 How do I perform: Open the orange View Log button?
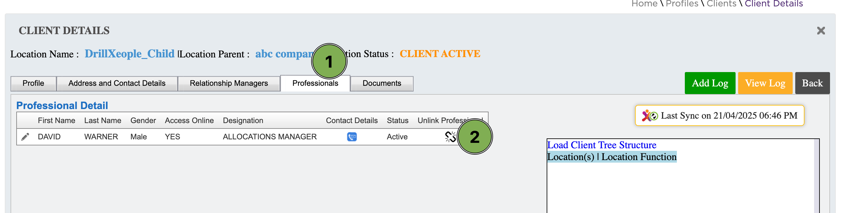(765, 83)
